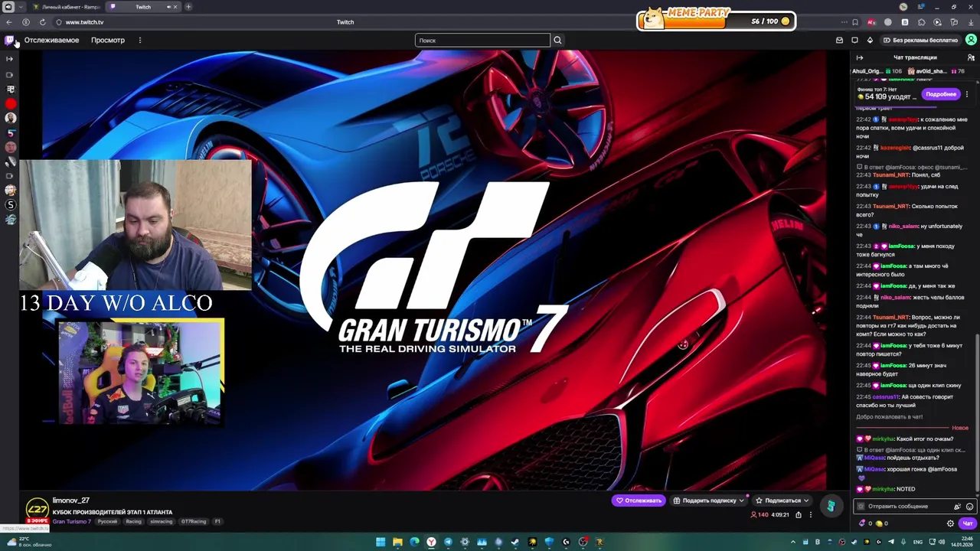
Task: Open limonov_27 channel name link
Action: tap(71, 500)
